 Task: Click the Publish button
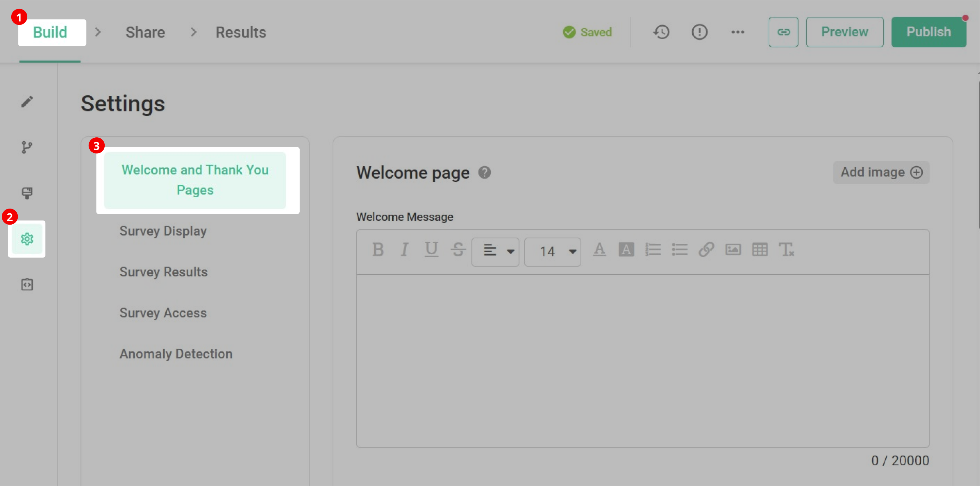pos(929,32)
